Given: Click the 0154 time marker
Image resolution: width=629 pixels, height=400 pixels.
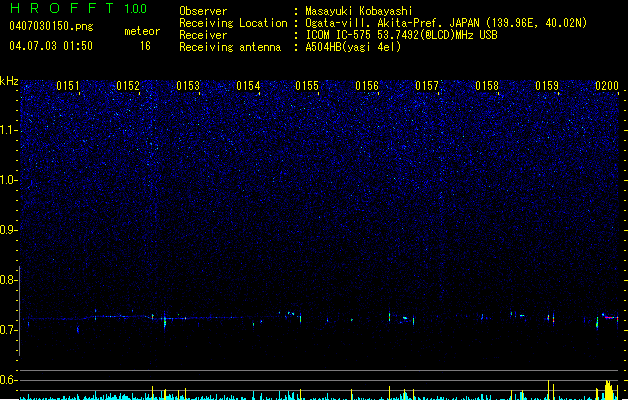Looking at the screenshot, I should pos(248,86).
